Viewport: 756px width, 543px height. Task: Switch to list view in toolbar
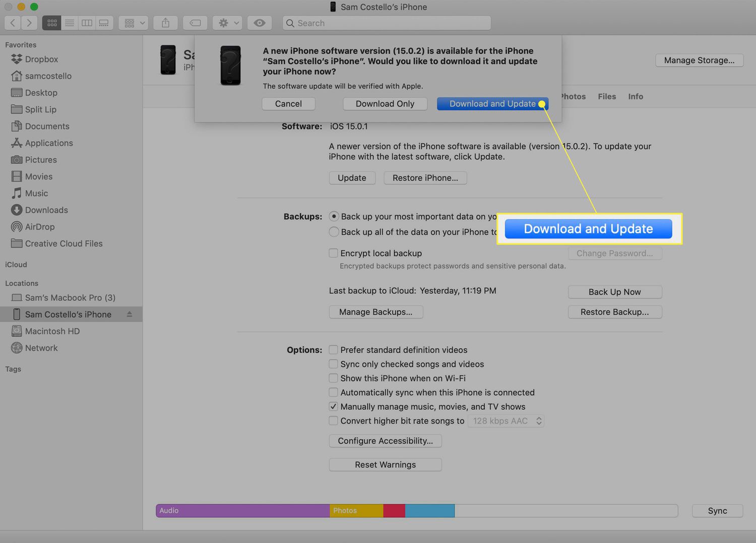click(x=70, y=23)
